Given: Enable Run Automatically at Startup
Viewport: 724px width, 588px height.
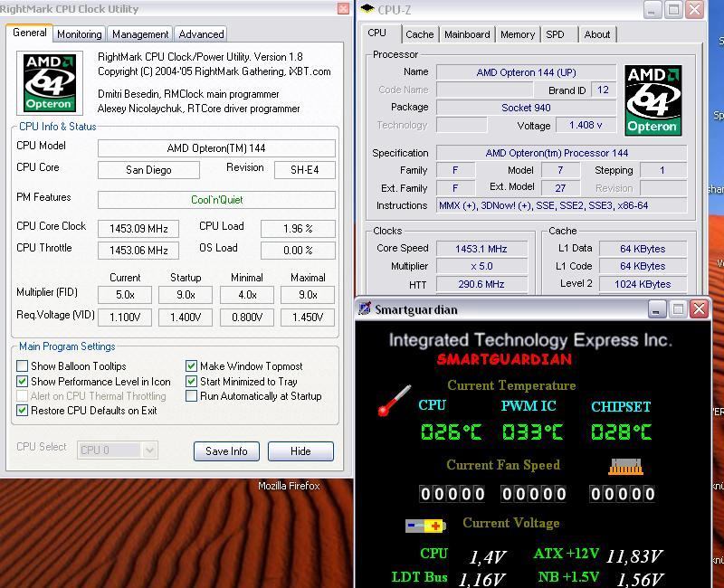Looking at the screenshot, I should point(191,396).
